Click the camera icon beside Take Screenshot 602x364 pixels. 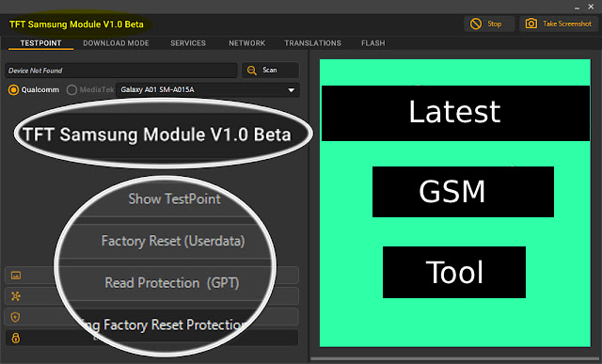pyautogui.click(x=531, y=24)
